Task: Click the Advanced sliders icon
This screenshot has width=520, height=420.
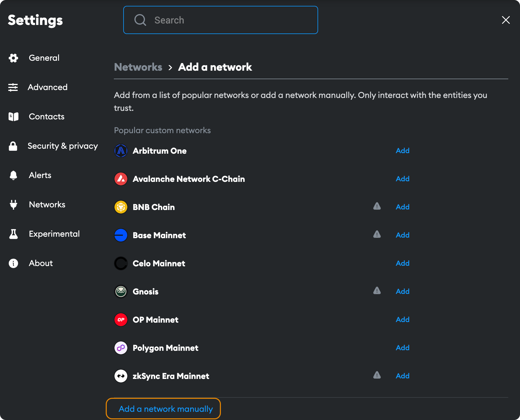Action: [13, 87]
